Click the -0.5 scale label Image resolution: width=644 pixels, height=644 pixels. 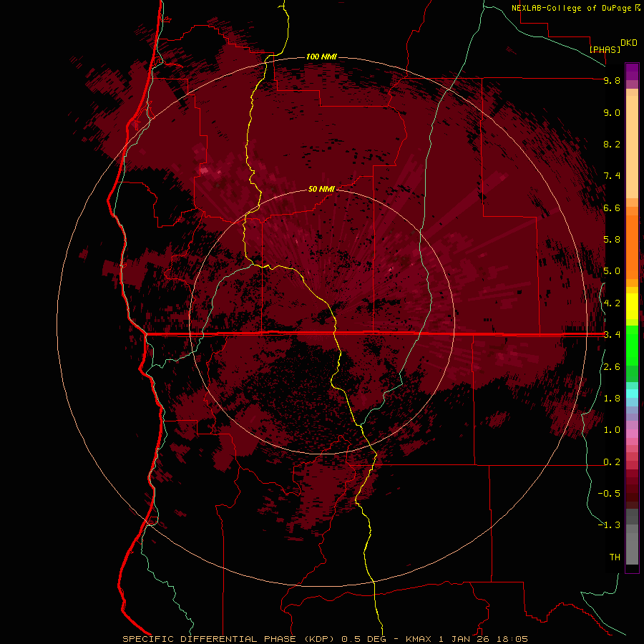pyautogui.click(x=609, y=494)
